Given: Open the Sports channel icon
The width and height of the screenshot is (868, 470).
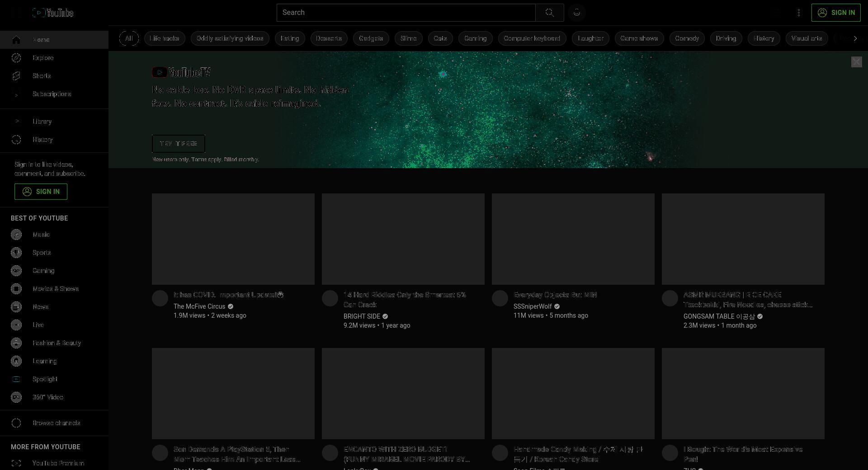Looking at the screenshot, I should [16, 253].
